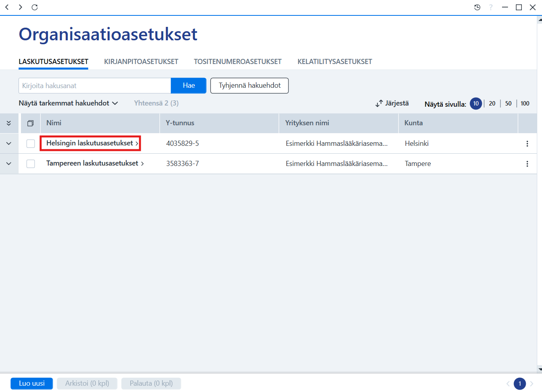Switch to the Laskutusasetukset tab
The image size is (542, 392).
pyautogui.click(x=53, y=62)
